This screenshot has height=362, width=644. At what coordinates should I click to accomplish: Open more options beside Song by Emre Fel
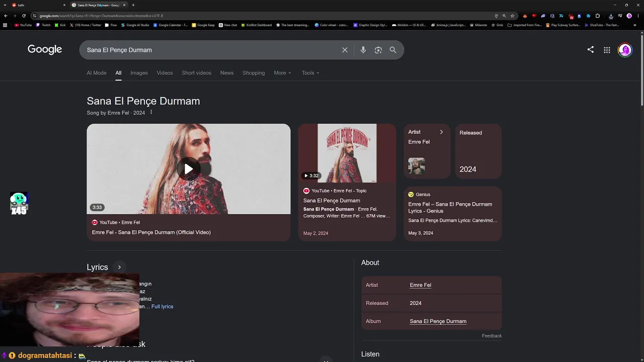click(151, 112)
